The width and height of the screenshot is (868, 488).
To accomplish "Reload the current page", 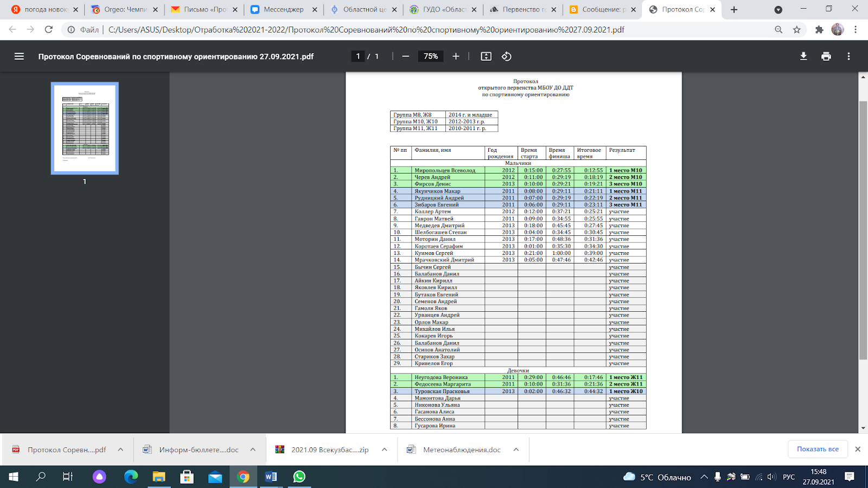I will (x=49, y=30).
